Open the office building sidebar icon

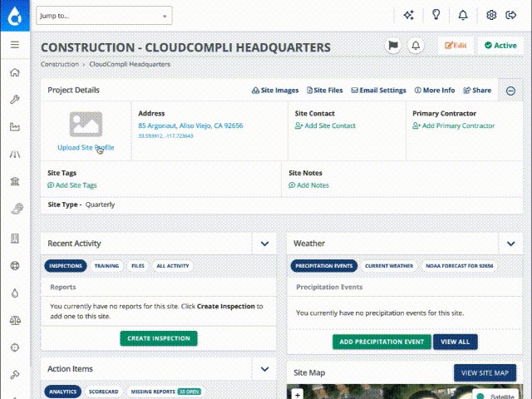pyautogui.click(x=15, y=239)
